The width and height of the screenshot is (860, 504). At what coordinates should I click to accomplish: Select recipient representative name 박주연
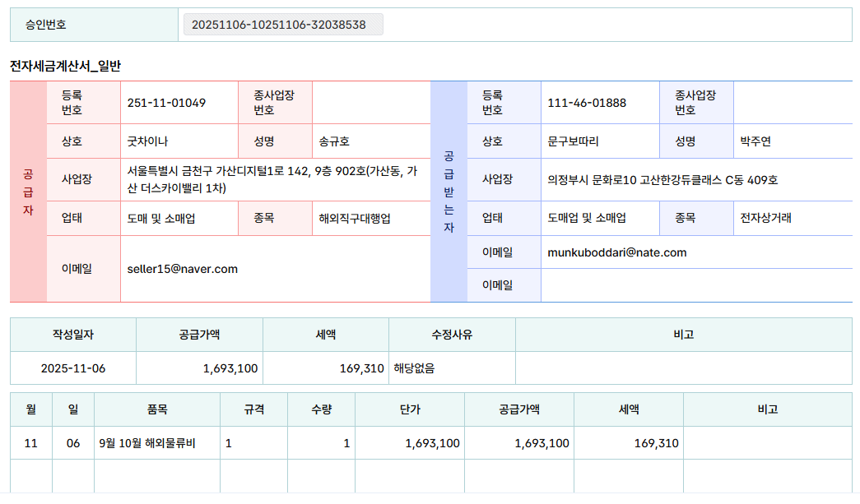coord(755,141)
